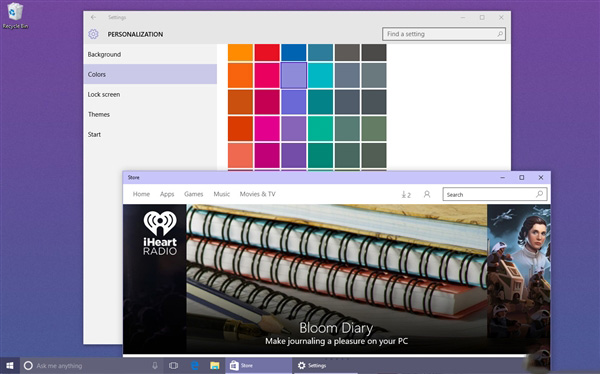
Task: Open Themes settings page
Action: coord(150,114)
